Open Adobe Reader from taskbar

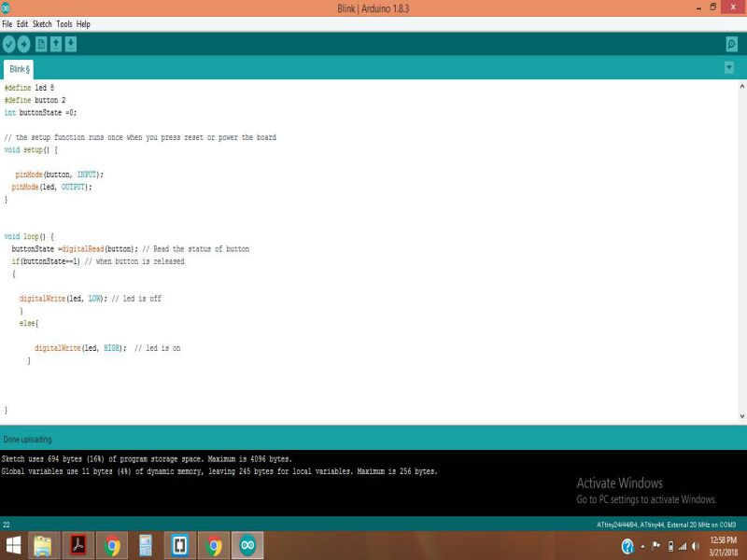(x=78, y=545)
